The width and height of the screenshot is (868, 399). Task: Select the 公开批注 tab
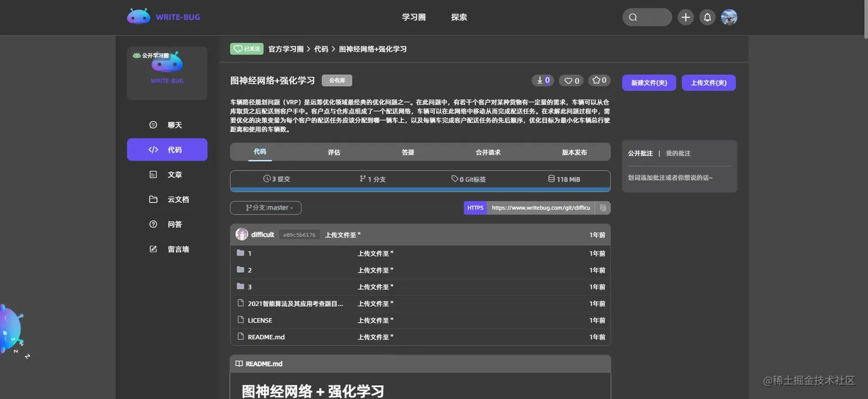pos(640,153)
